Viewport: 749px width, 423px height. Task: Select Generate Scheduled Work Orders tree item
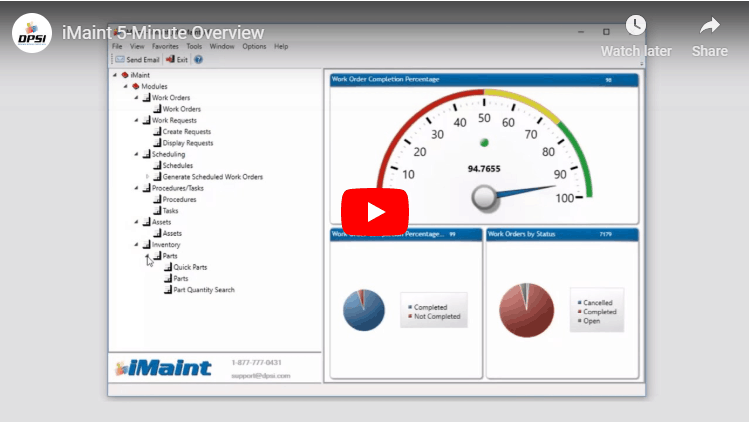click(x=213, y=177)
